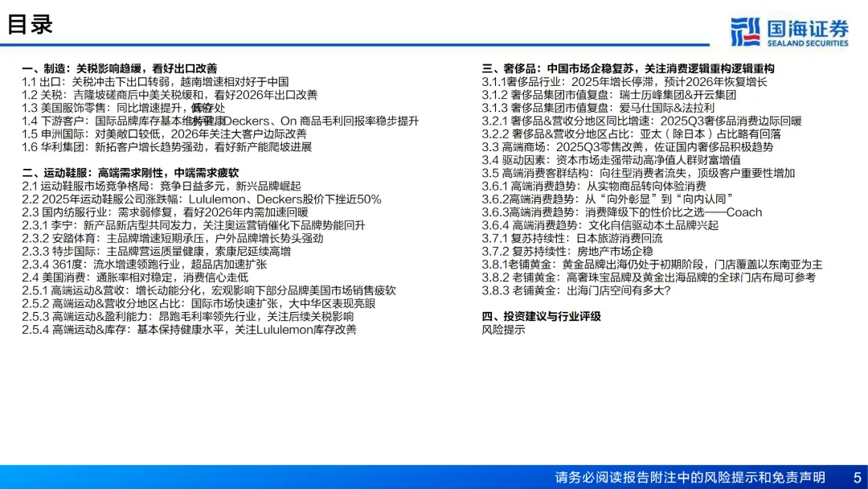Open entry 2.1 运动鞋服市场竞争格局

tap(161, 186)
